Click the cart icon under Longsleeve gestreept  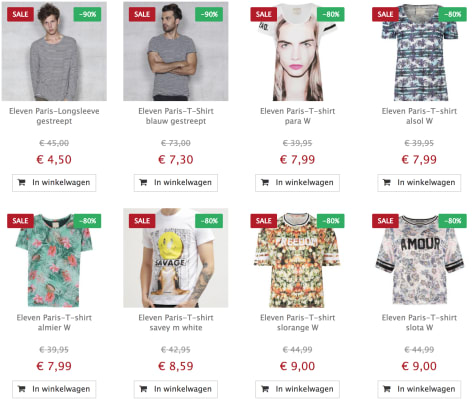point(22,182)
